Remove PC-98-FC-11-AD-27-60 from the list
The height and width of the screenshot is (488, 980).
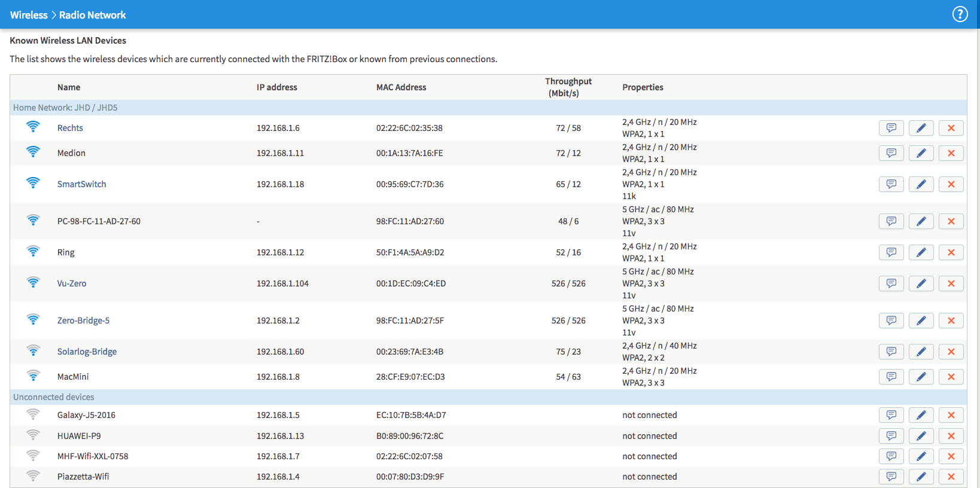951,221
